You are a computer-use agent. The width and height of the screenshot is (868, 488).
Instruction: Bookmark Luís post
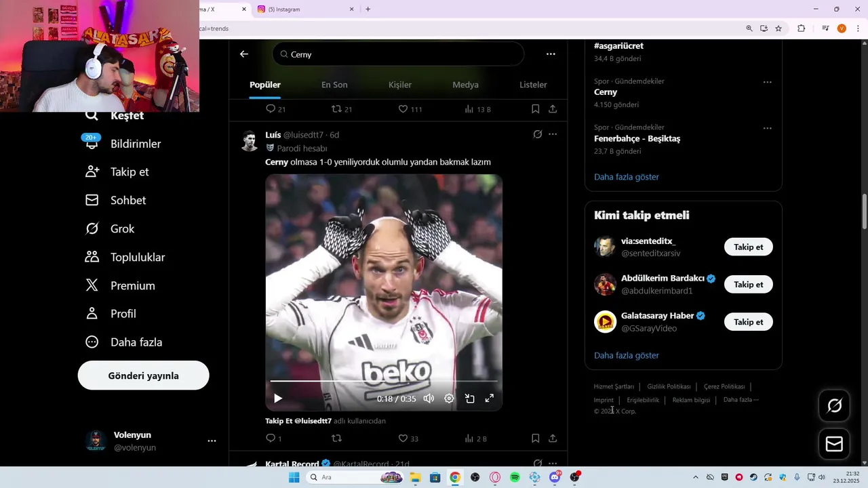535,439
